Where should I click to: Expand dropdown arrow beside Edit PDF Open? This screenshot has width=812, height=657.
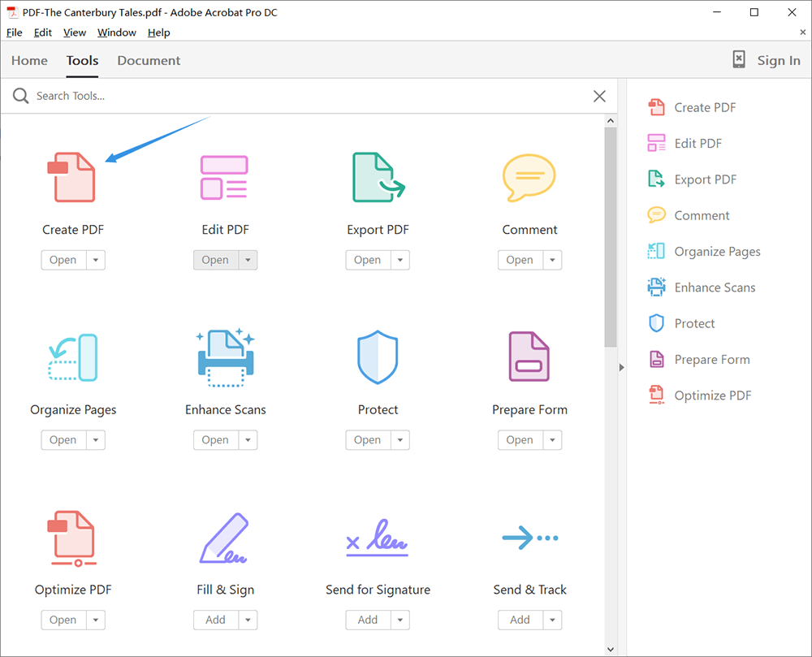pos(248,261)
